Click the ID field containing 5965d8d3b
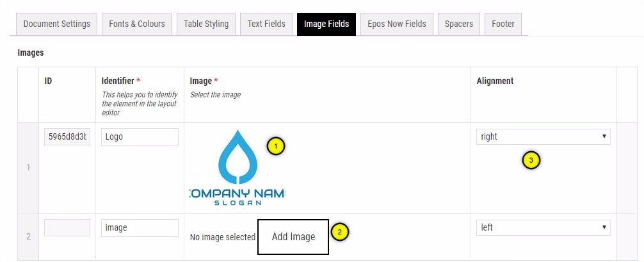The image size is (644, 262). pyautogui.click(x=67, y=136)
